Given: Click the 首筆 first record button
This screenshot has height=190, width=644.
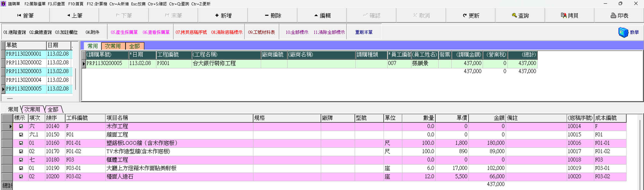Looking at the screenshot, I should (x=25, y=16).
